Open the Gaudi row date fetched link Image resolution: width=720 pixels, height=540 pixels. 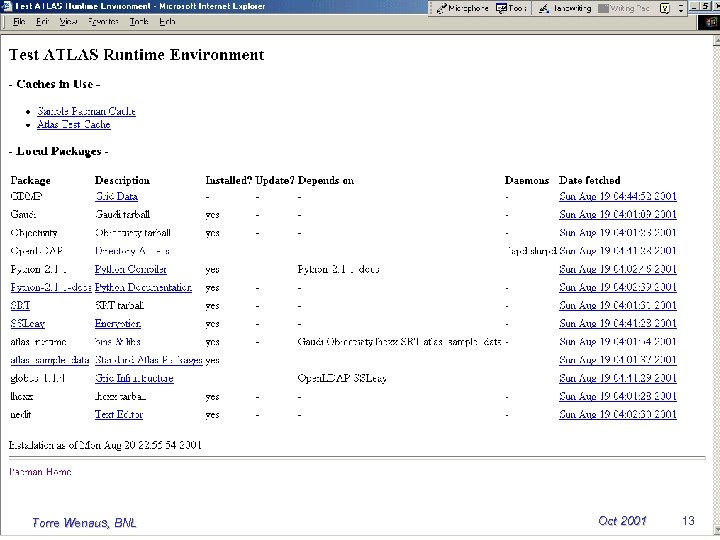tap(618, 214)
